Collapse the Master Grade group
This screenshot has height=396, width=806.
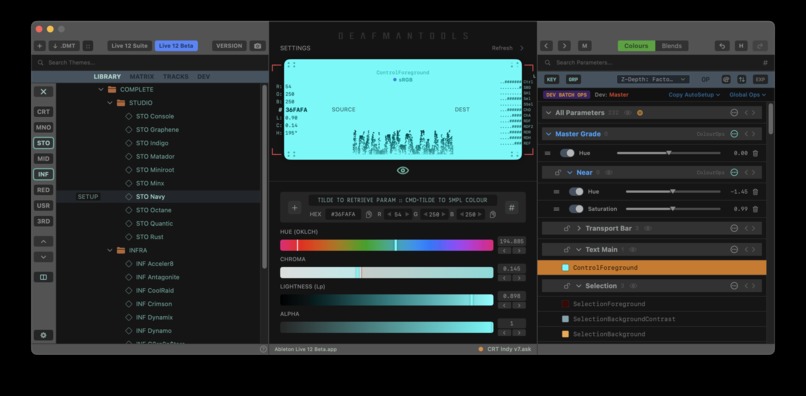point(548,134)
